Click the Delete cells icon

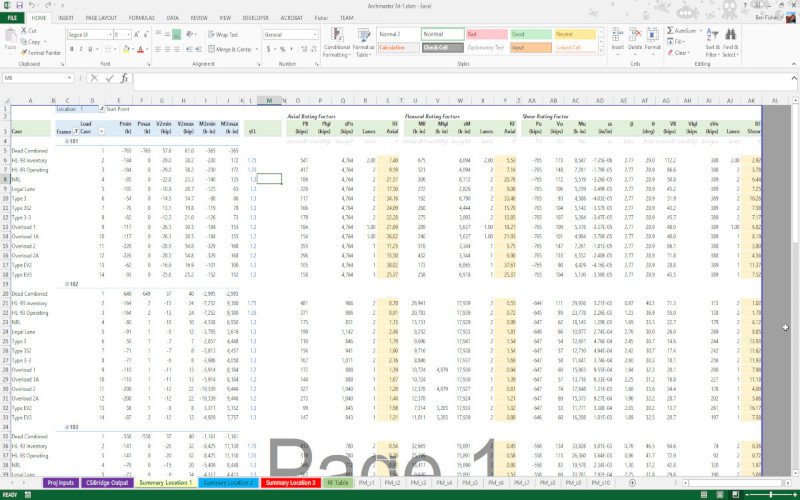click(x=635, y=36)
